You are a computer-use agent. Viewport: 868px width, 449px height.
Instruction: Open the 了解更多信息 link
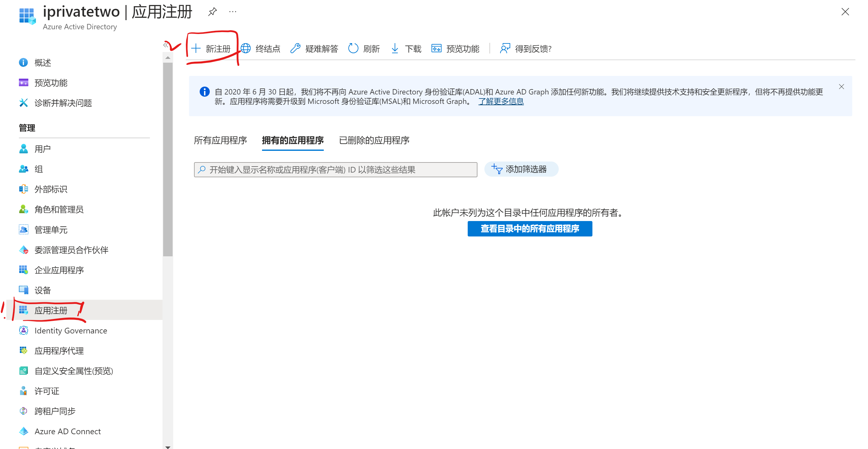pos(501,101)
